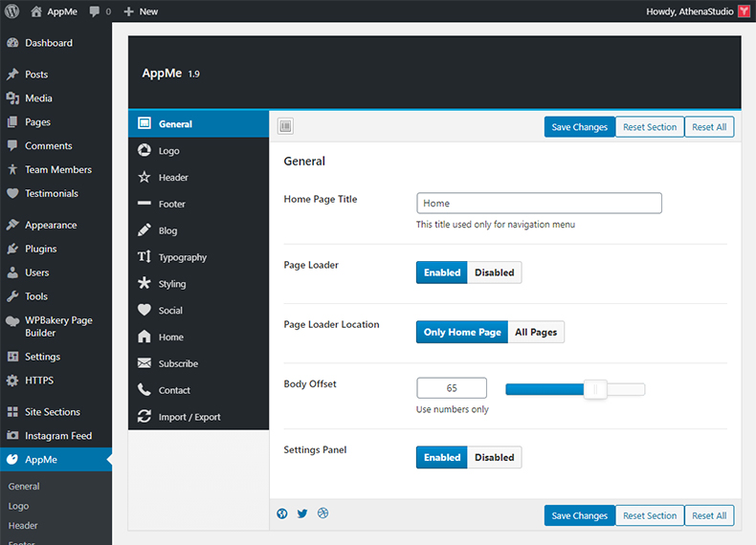Viewport: 756px width, 545px height.
Task: Click the Home Page Title input field
Action: (539, 204)
